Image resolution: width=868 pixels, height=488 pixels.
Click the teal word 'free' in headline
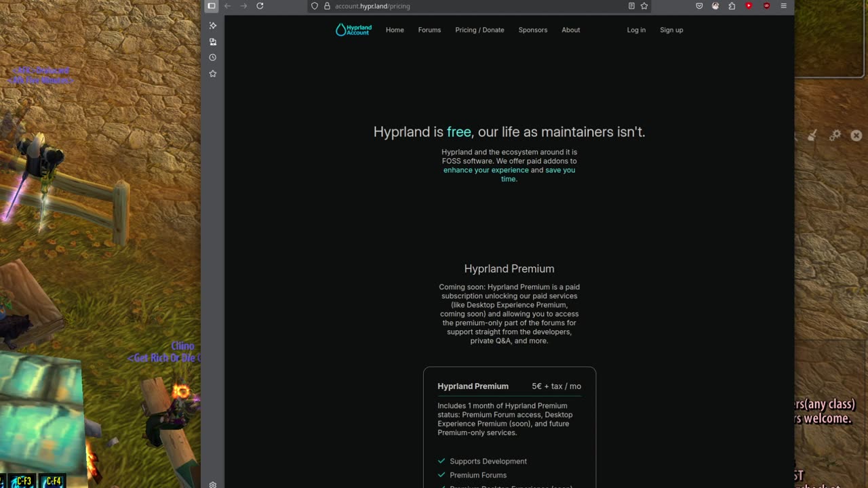[x=459, y=132]
